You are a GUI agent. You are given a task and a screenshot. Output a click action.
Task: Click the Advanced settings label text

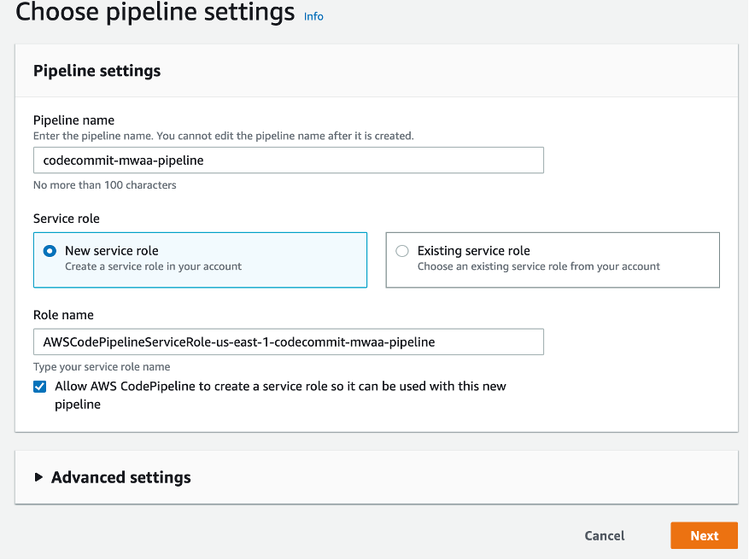(121, 477)
